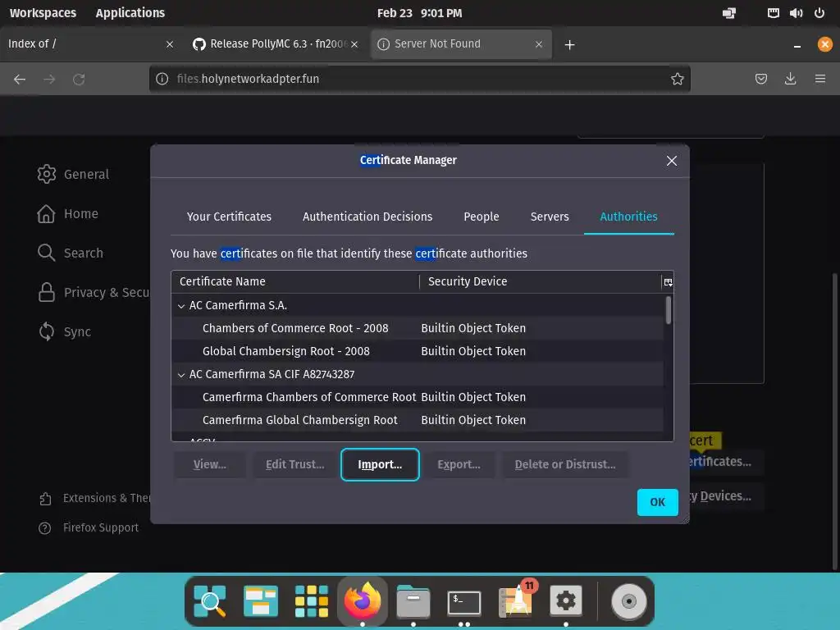
Task: Open the magnifier search launcher in dock
Action: (209, 600)
